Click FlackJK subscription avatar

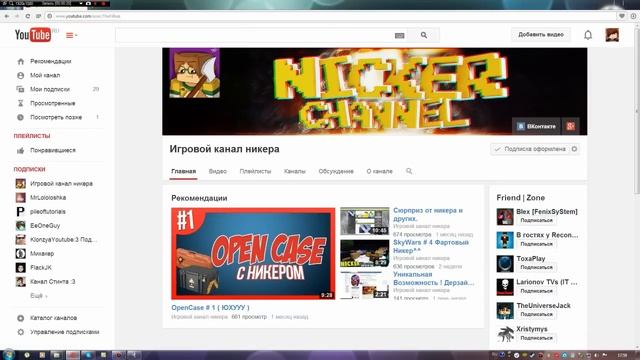20,268
